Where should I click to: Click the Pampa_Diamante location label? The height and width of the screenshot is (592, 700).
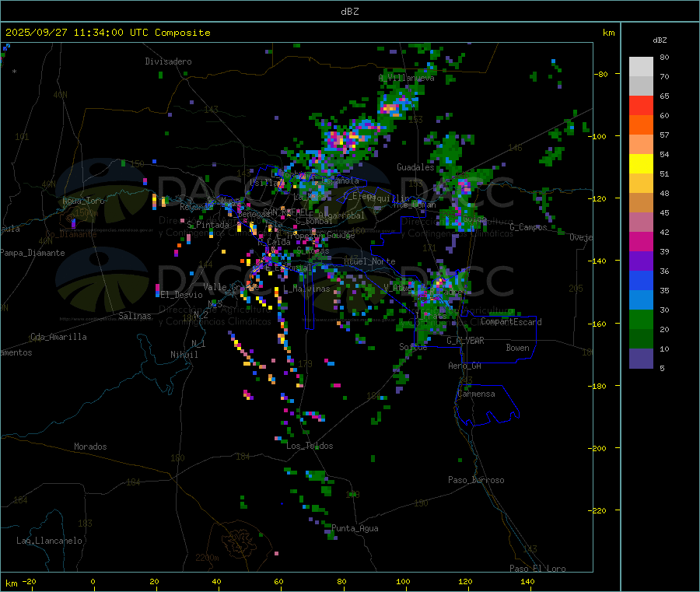33,253
